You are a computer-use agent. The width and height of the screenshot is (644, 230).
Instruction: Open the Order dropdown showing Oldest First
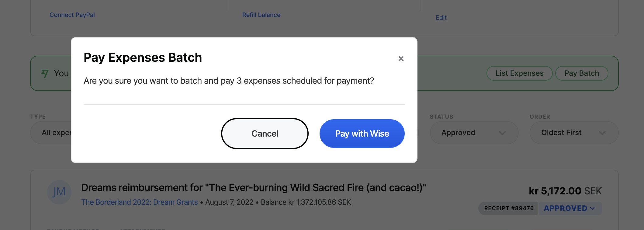(x=573, y=133)
